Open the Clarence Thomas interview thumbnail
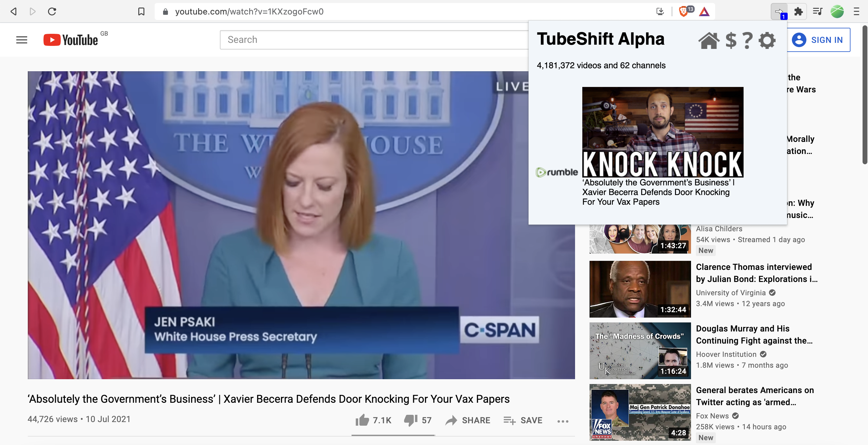Image resolution: width=868 pixels, height=445 pixels. pos(640,289)
